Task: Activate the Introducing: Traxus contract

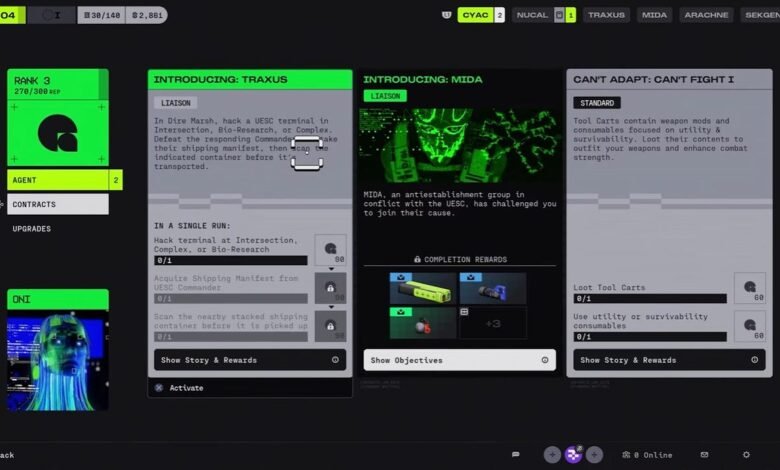Action: point(250,388)
